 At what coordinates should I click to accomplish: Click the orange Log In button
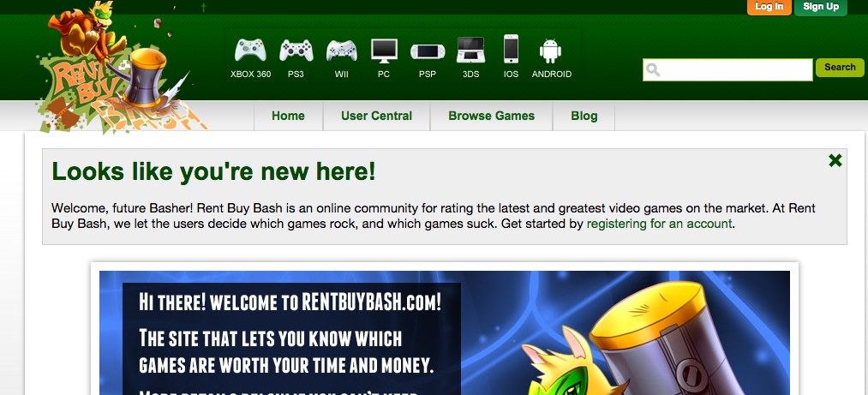coord(769,7)
